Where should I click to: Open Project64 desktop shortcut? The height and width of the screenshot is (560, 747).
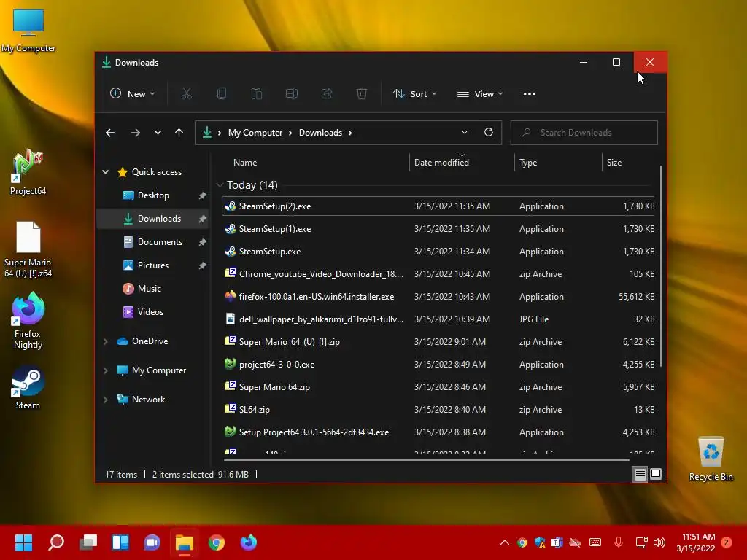click(x=28, y=172)
